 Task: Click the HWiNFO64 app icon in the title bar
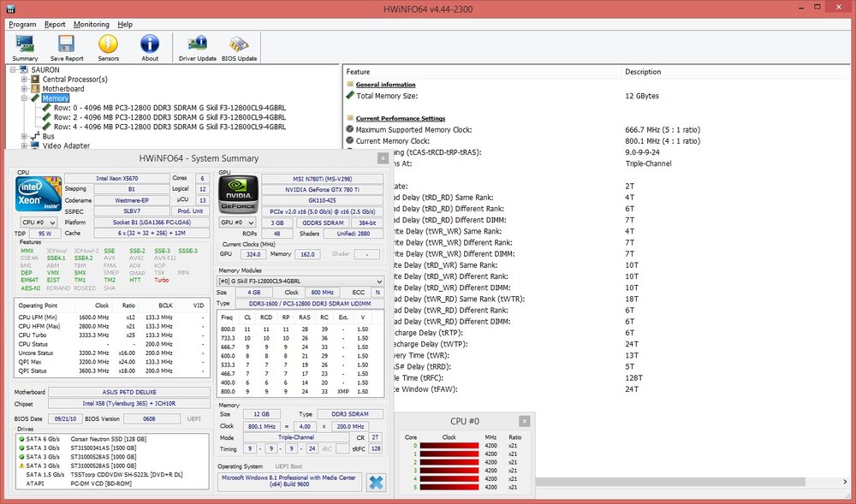(x=9, y=9)
